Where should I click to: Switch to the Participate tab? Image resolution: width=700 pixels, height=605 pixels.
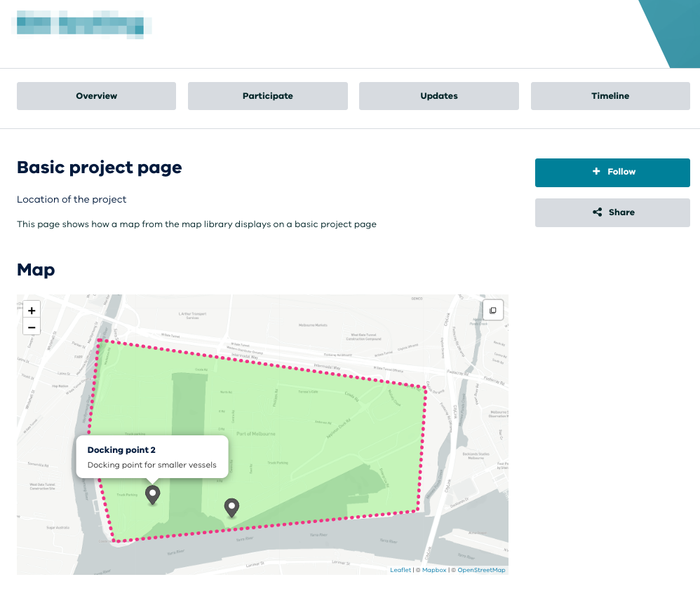(267, 96)
